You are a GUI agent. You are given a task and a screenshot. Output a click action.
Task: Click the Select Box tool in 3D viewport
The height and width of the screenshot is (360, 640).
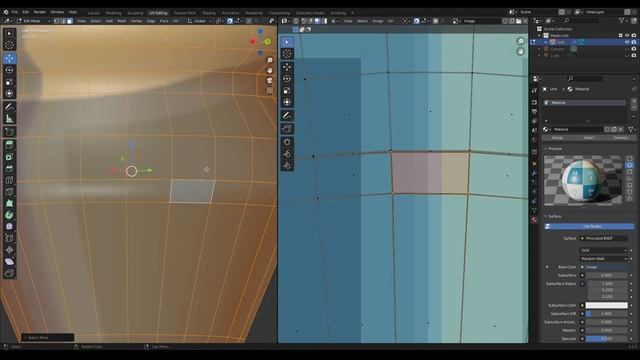click(9, 33)
